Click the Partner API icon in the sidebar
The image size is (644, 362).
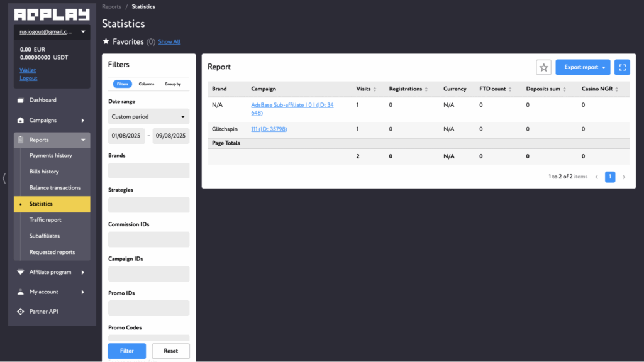[x=21, y=312]
